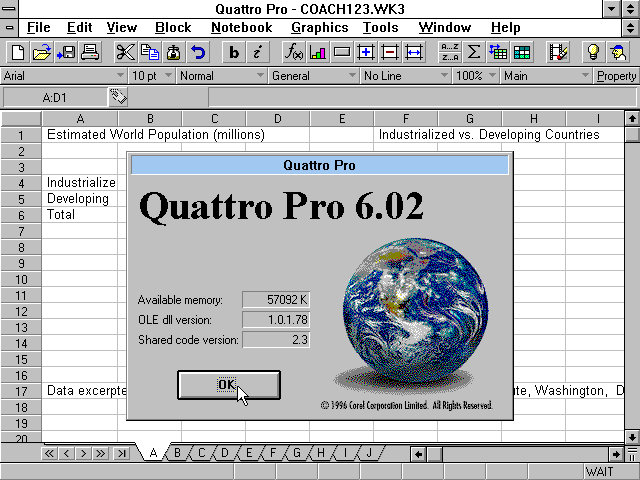The height and width of the screenshot is (480, 640).
Task: Click the double right tab arrow
Action: click(x=100, y=453)
